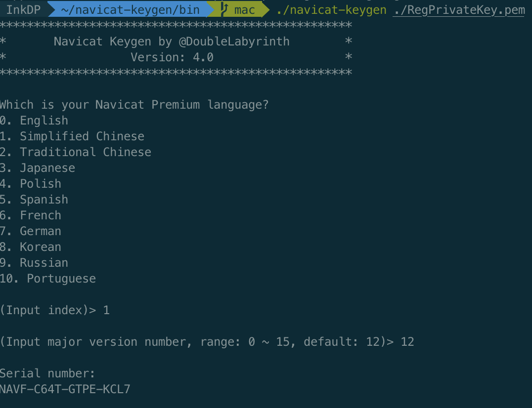Click the mac branch name segment
This screenshot has height=408, width=532.
244,9
